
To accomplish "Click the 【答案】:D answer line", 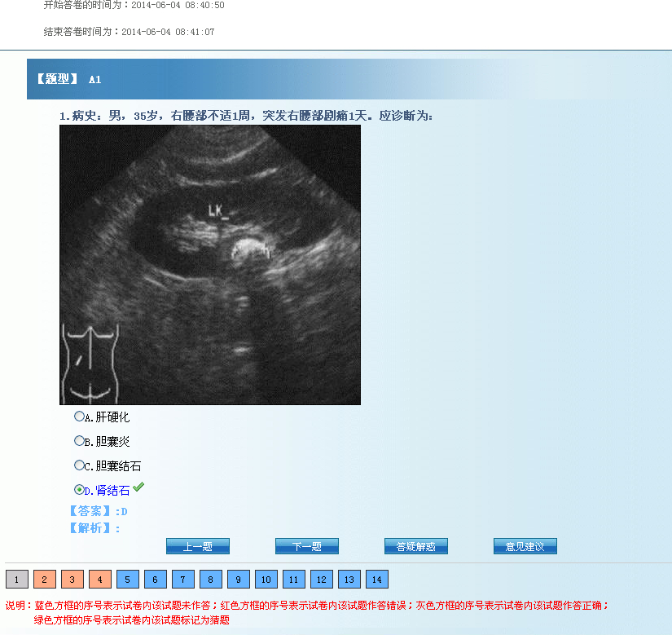I will point(99,511).
